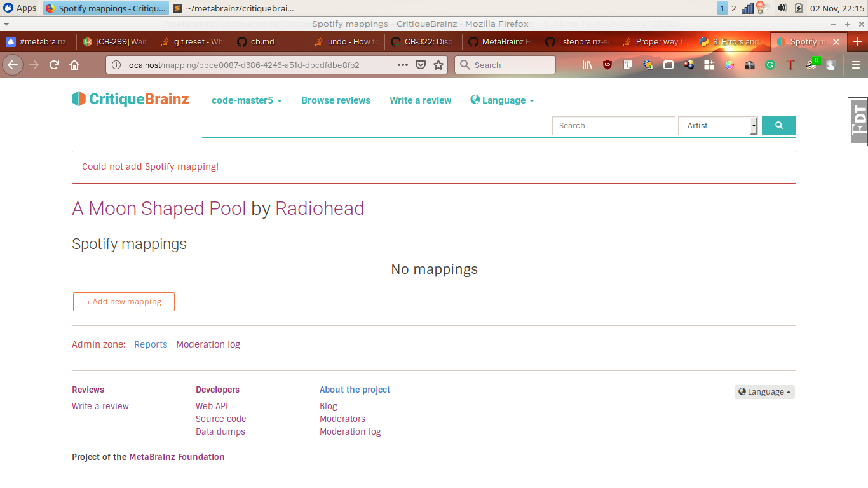Open the battery/power tray icon

799,8
